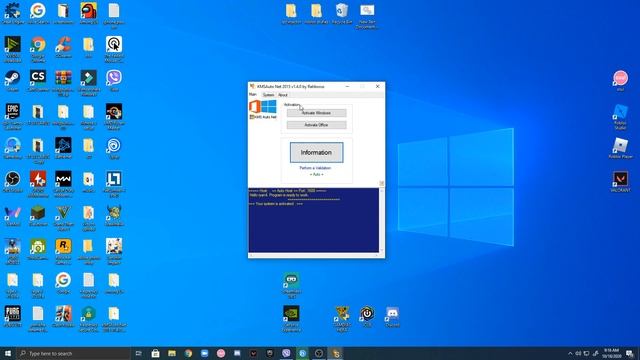640x360 pixels.
Task: Select the GeForce Experience desktop shortcut
Action: pos(291,319)
